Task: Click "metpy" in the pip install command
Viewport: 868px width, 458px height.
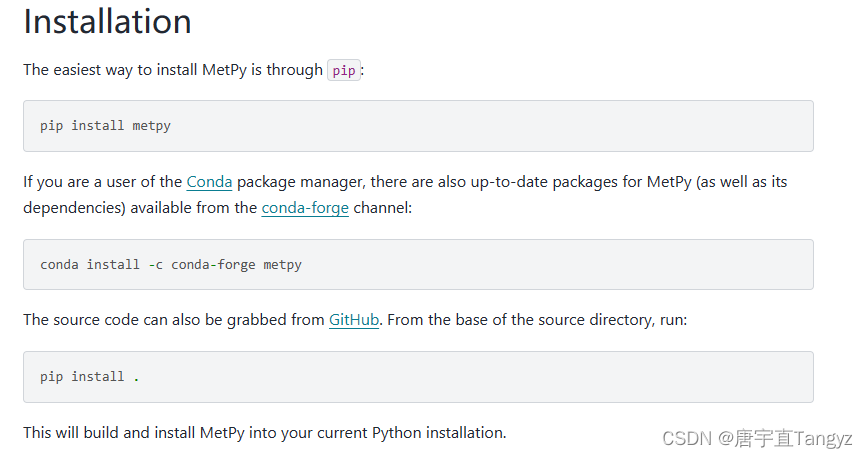Action: tap(152, 126)
